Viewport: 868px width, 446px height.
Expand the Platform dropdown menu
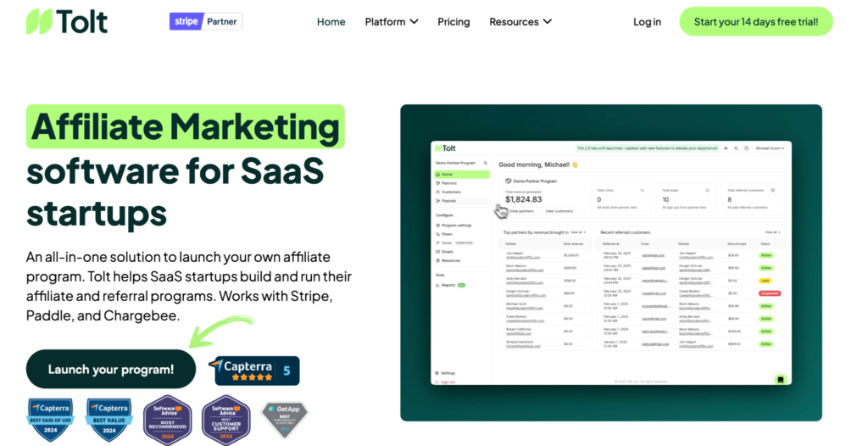coord(392,21)
